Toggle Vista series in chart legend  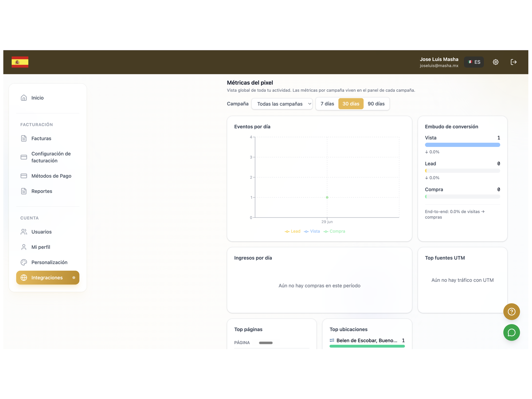coord(312,231)
